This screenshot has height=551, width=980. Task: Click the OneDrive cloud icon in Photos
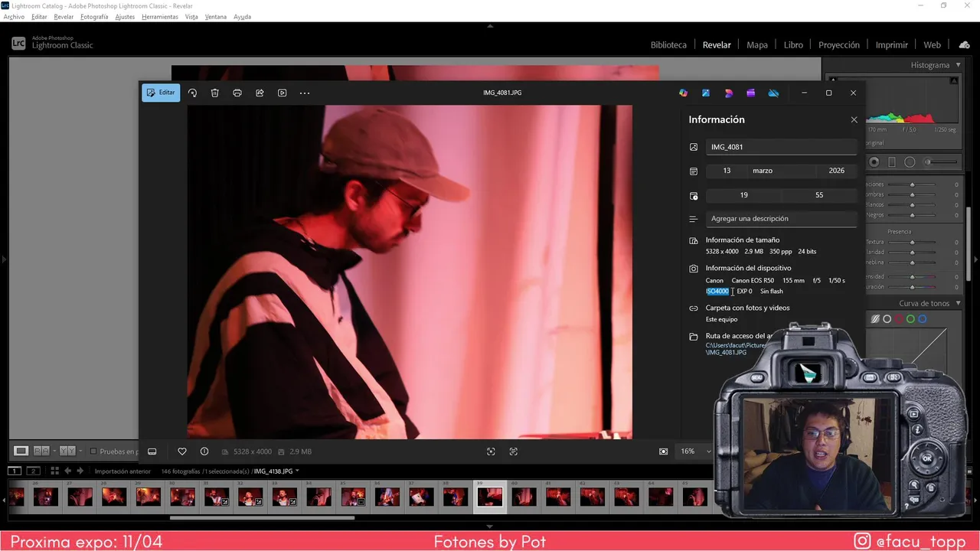pyautogui.click(x=773, y=93)
